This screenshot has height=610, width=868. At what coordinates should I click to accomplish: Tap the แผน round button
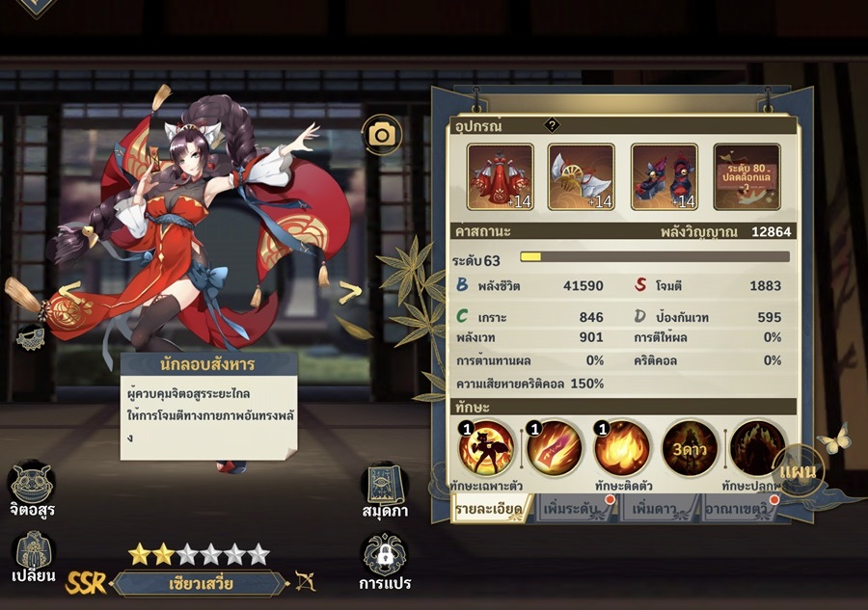point(798,471)
